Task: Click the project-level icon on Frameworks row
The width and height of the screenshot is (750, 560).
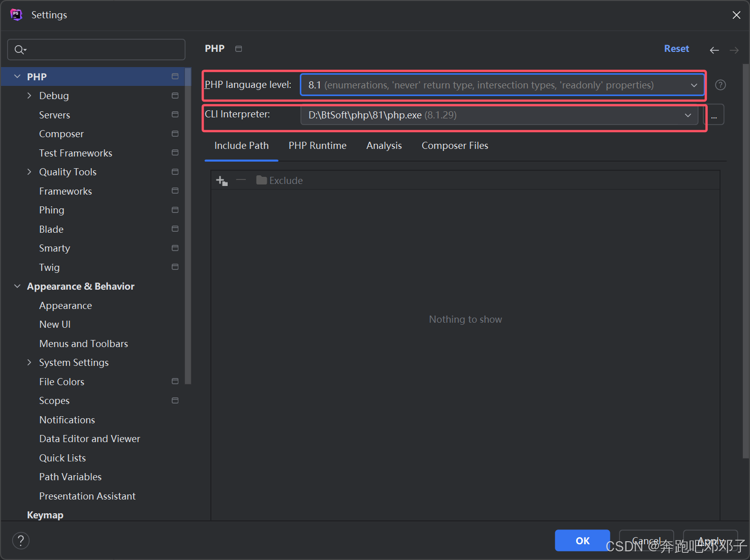Action: click(175, 191)
